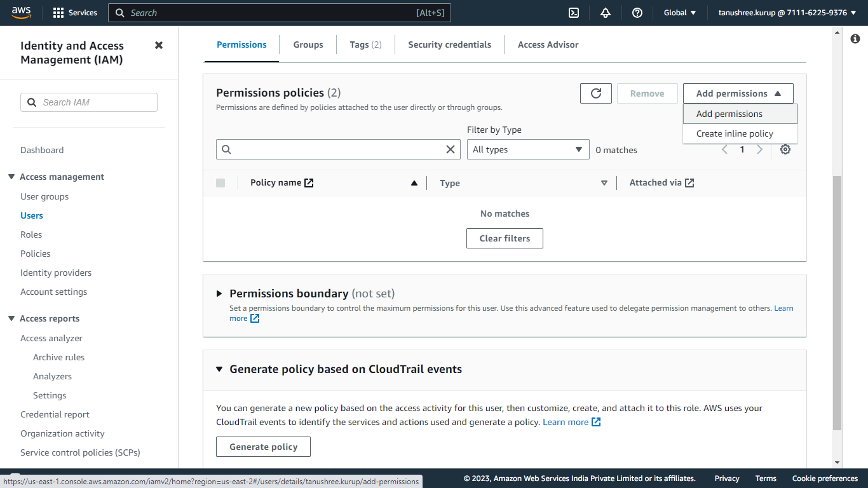Open the info panel icon at right edge
Screen dimensions: 868x488
click(855, 39)
